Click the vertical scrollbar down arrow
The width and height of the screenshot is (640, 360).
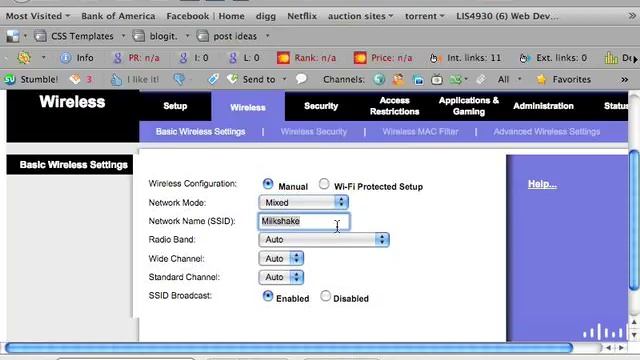pos(634,335)
